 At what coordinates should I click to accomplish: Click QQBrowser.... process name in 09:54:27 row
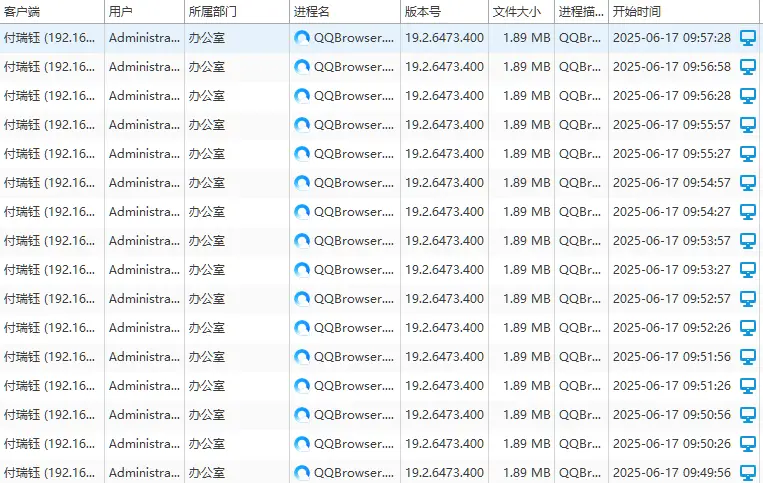(x=354, y=212)
